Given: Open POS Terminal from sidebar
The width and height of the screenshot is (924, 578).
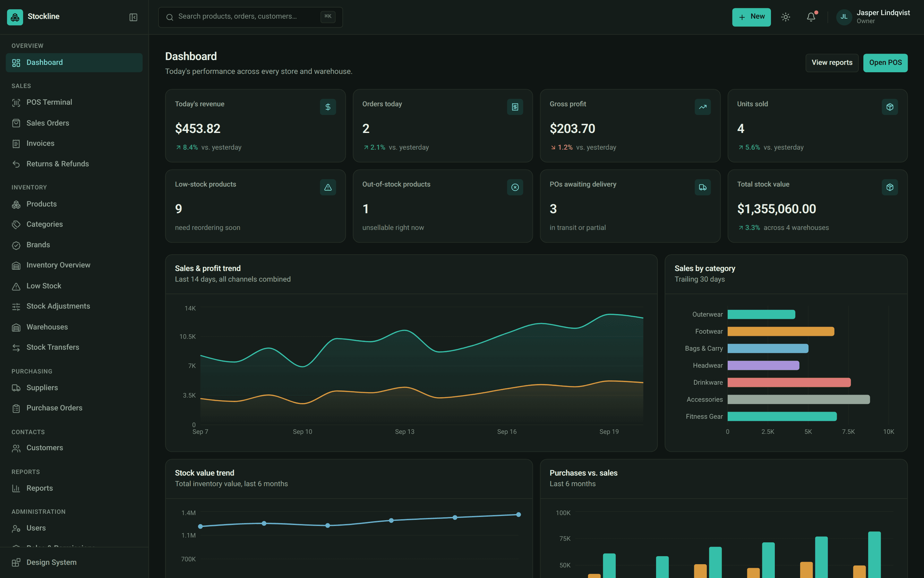Looking at the screenshot, I should click(x=74, y=102).
